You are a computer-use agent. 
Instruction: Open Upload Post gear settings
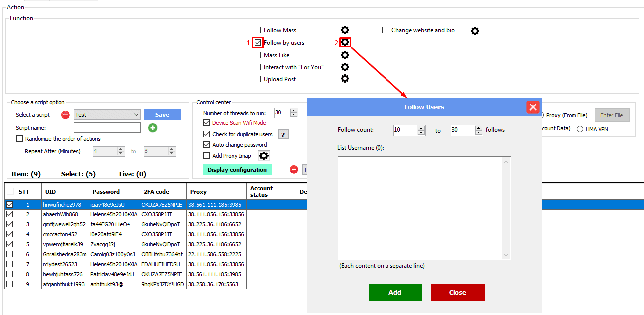coord(345,79)
